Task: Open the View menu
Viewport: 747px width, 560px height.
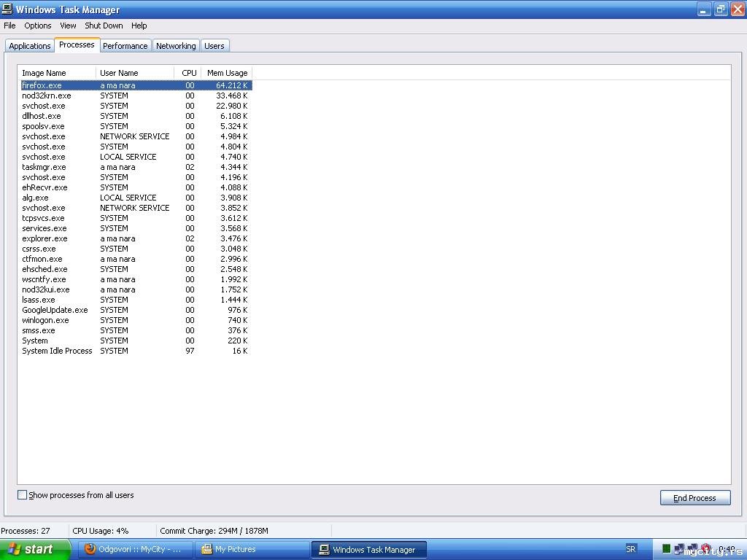Action: click(x=68, y=26)
